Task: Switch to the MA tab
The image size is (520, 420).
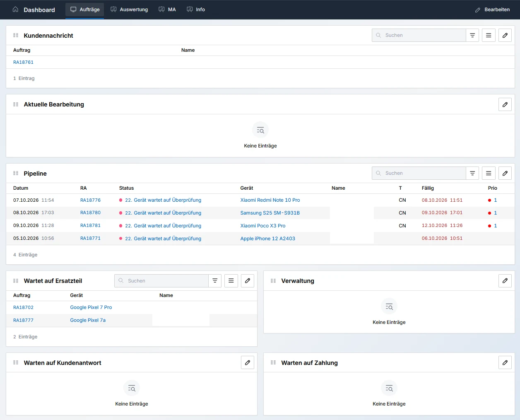Action: [167, 9]
